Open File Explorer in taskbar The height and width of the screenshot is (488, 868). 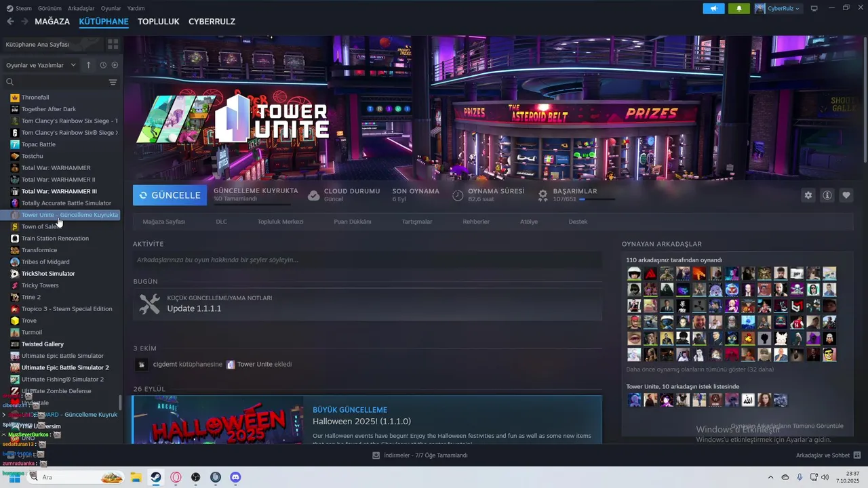tap(136, 477)
